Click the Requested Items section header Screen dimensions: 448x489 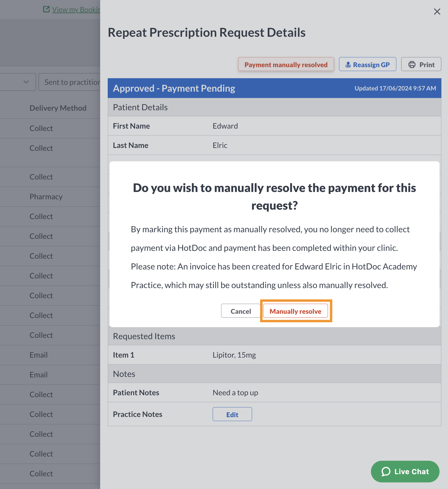[275, 336]
